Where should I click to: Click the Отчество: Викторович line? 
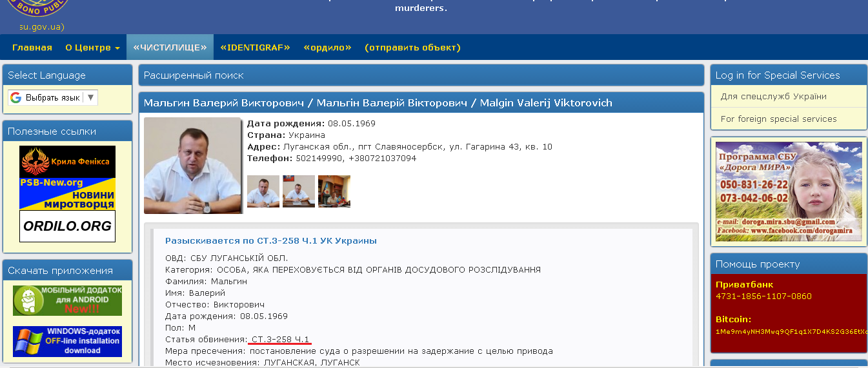(215, 304)
